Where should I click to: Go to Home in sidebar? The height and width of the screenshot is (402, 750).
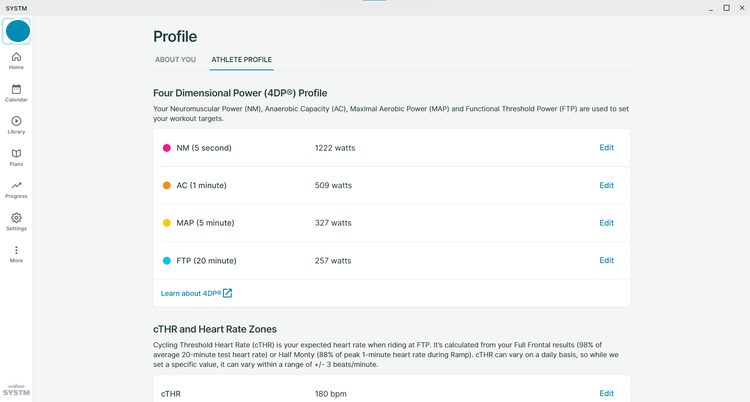coord(16,61)
